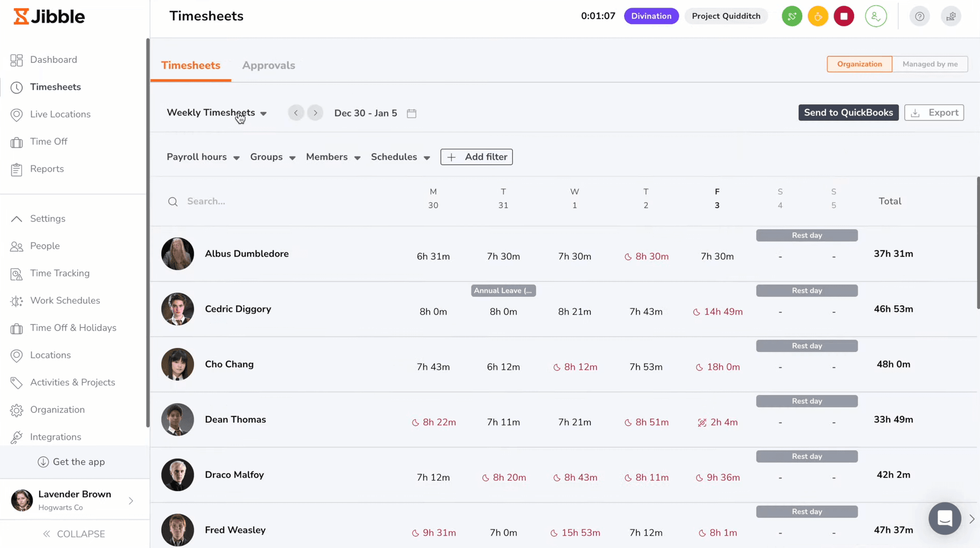Open Dashboard from the sidebar

point(53,60)
